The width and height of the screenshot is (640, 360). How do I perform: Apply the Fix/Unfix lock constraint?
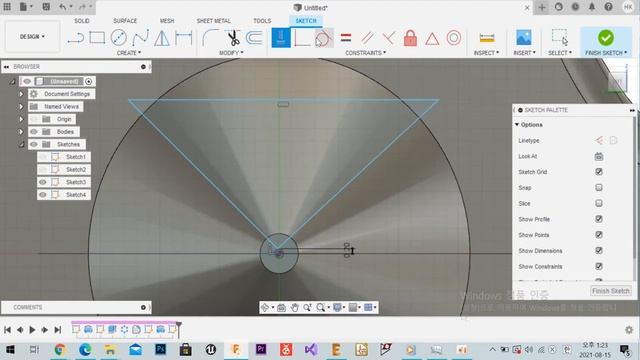pos(410,38)
